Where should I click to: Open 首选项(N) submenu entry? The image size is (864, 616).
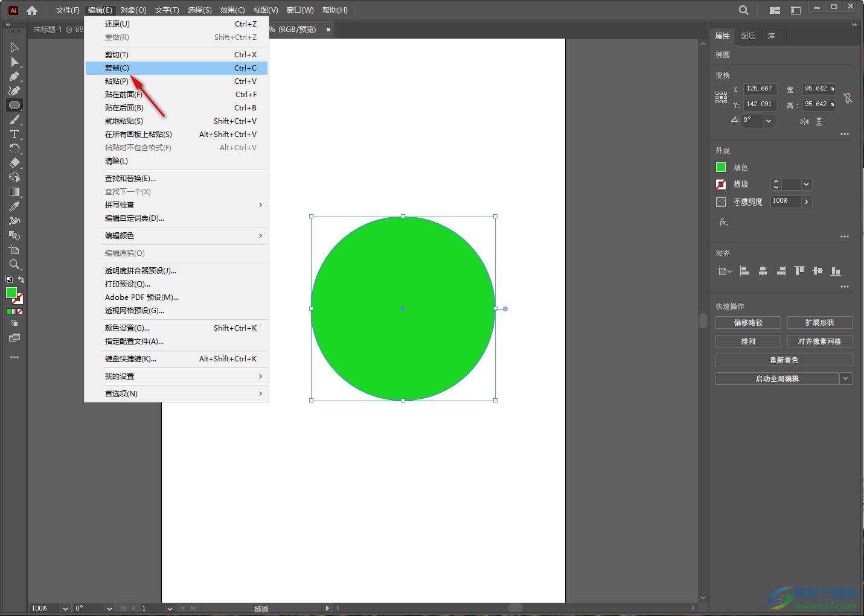pyautogui.click(x=121, y=394)
